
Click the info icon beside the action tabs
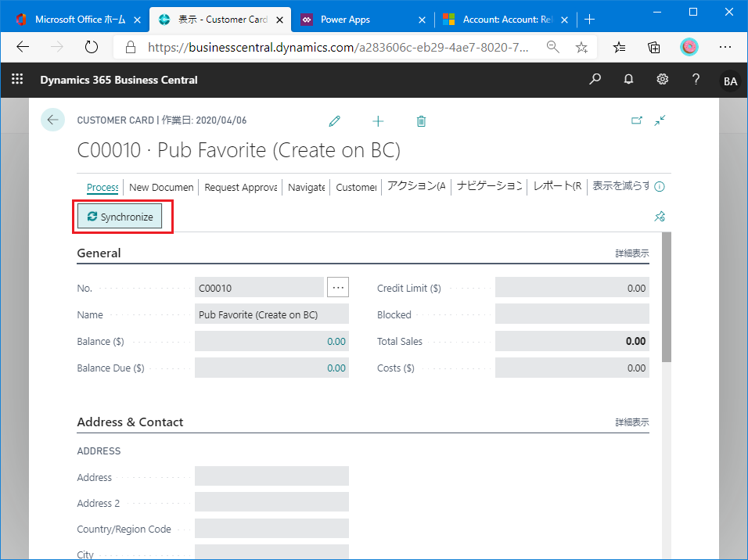[660, 186]
